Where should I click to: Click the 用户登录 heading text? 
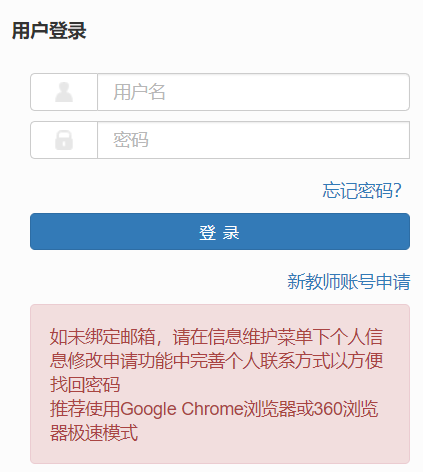[49, 31]
